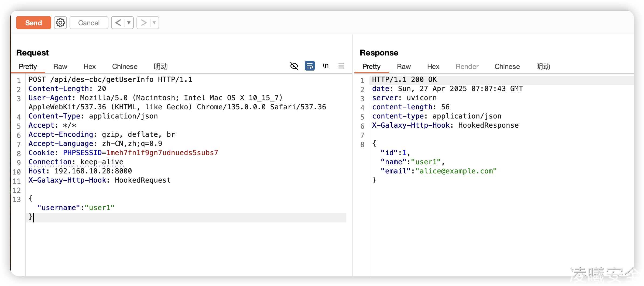The height and width of the screenshot is (286, 644).
Task: Open the Response Hex tab
Action: pyautogui.click(x=433, y=67)
